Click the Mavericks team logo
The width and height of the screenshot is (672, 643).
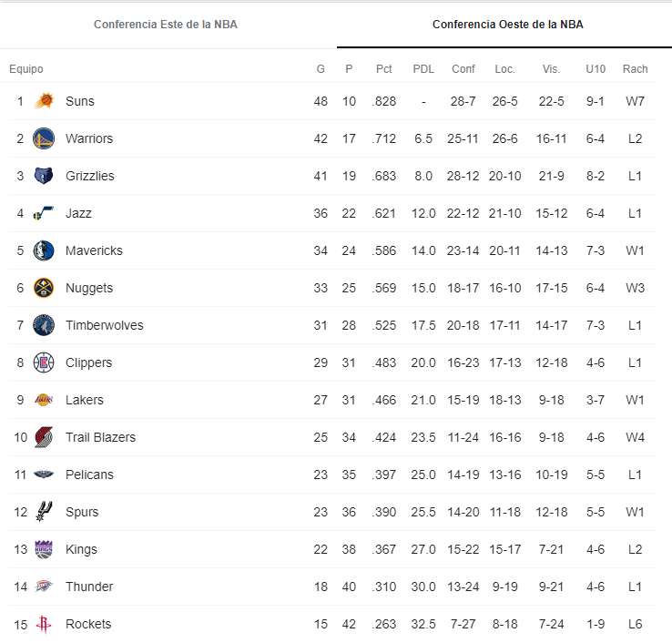coord(44,250)
